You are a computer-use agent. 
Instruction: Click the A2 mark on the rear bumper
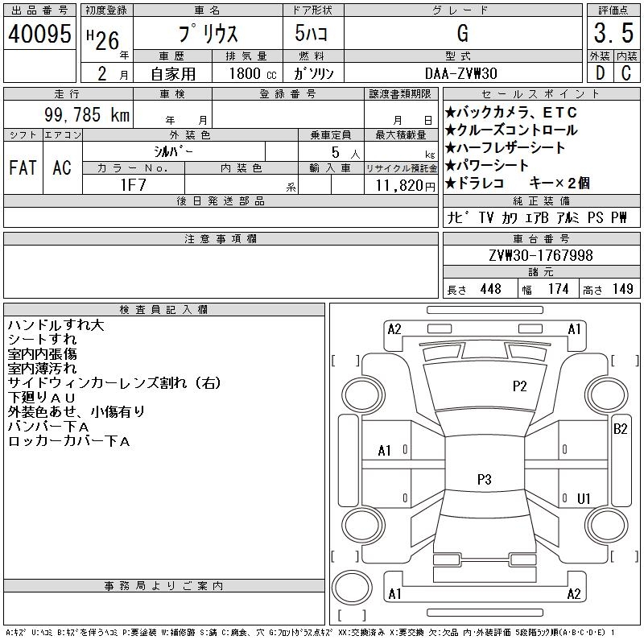pyautogui.click(x=574, y=594)
